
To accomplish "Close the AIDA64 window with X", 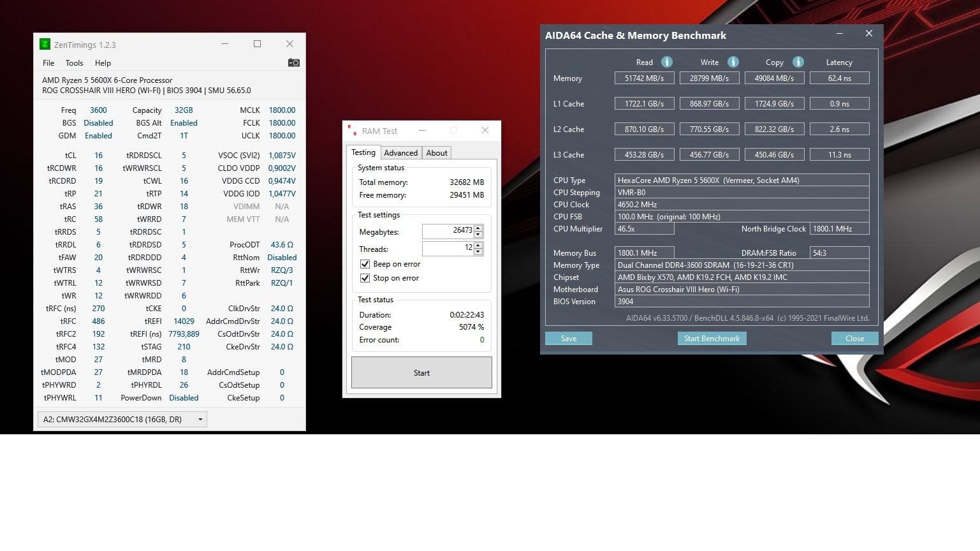I will (868, 34).
